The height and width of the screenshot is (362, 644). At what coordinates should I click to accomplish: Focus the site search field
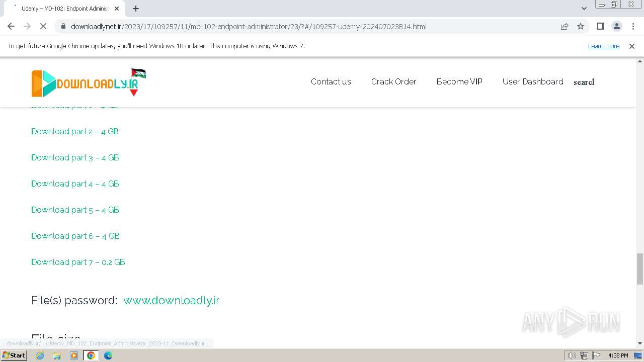(x=584, y=82)
